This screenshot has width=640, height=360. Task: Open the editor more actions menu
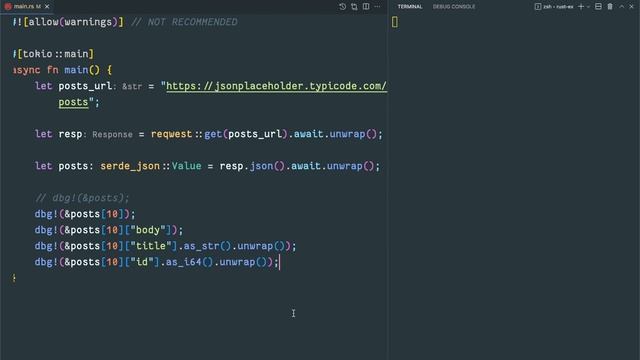(x=378, y=7)
